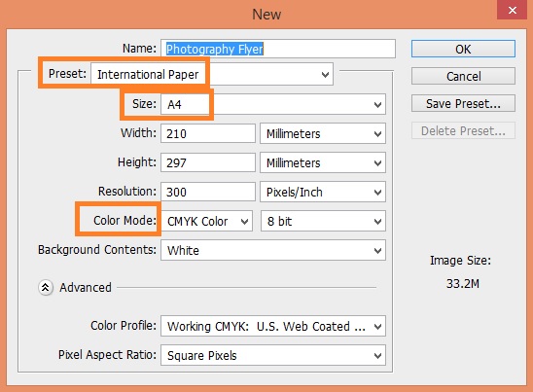Open the Pixels/Inch resolution units dropdown
This screenshot has width=533, height=392.
[x=323, y=192]
